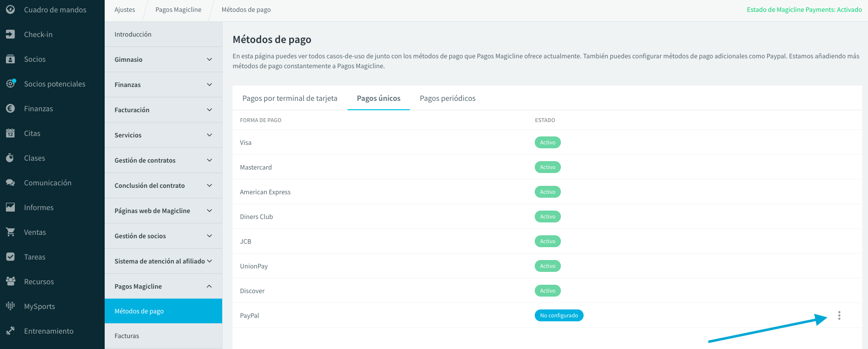Click the PayPal payment method name

coord(249,315)
